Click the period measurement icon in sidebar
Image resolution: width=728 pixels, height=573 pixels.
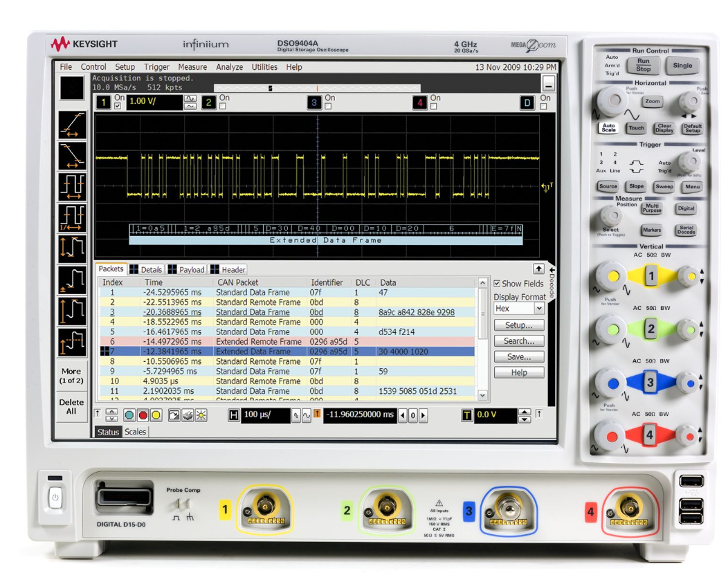pyautogui.click(x=73, y=187)
